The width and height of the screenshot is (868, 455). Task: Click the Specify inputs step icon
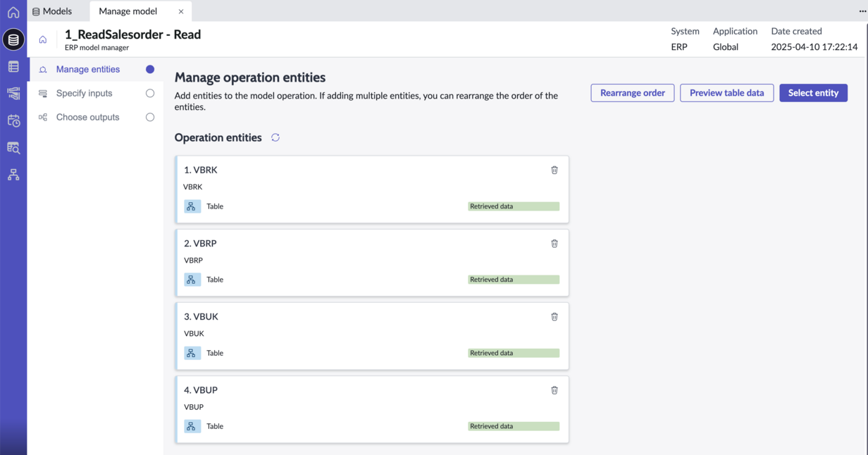(x=43, y=94)
